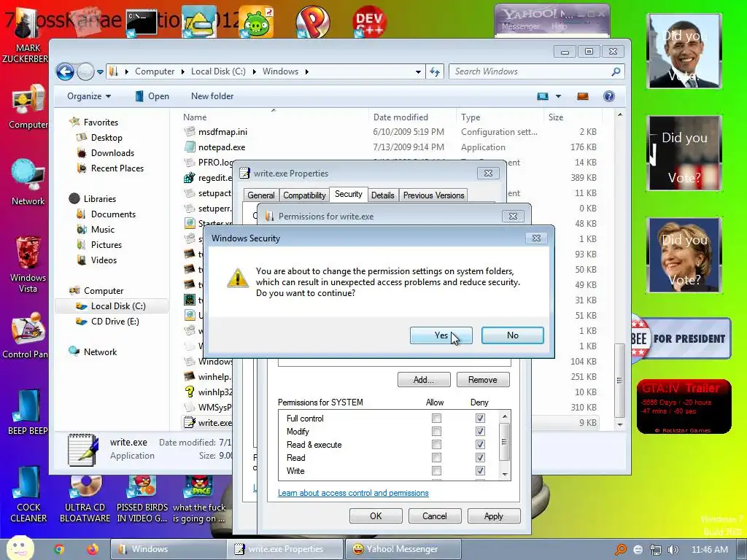Image resolution: width=747 pixels, height=560 pixels.
Task: Open the recent pages dropdown arrow
Action: (x=100, y=72)
